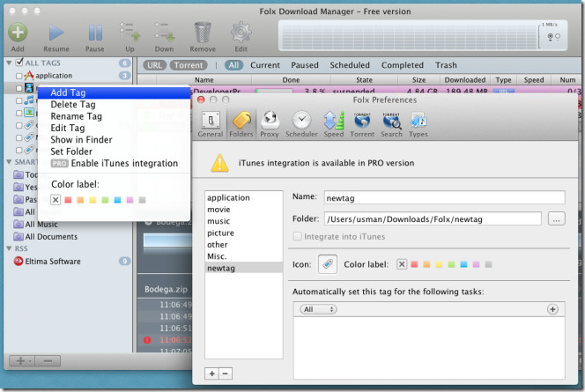The image size is (585, 392).
Task: Click the Add download toolbar icon
Action: [x=18, y=33]
